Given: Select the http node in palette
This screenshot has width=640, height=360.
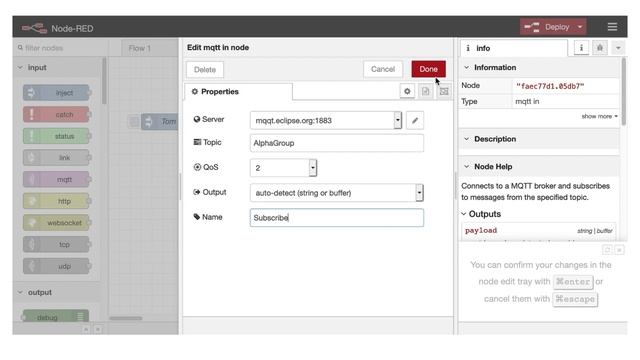Looking at the screenshot, I should pos(56,201).
